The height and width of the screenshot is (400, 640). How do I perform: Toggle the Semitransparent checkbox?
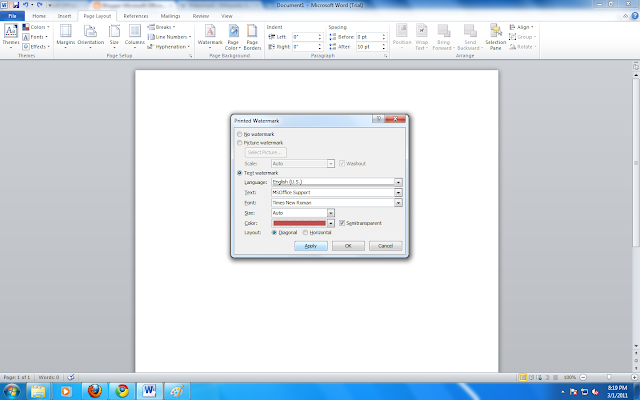[342, 223]
